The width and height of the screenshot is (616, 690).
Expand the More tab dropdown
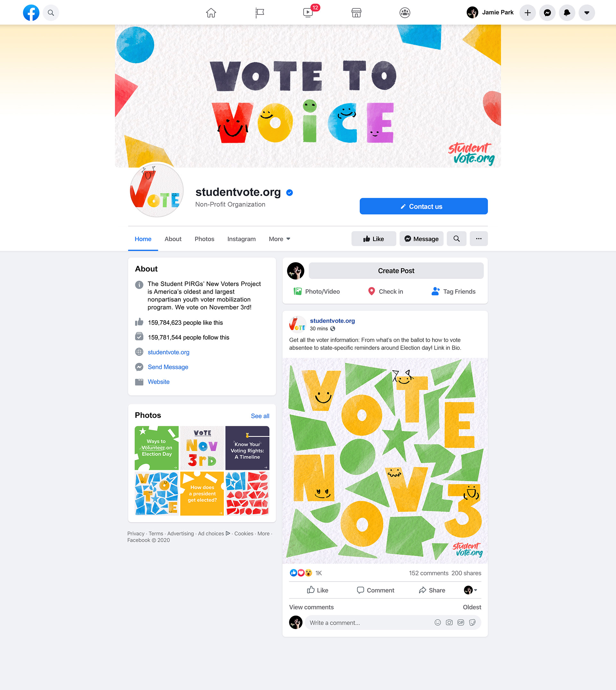click(x=279, y=239)
